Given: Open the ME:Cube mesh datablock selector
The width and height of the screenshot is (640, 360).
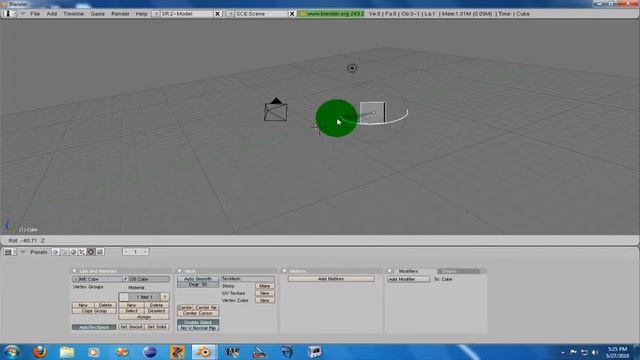Looking at the screenshot, I should [75, 279].
